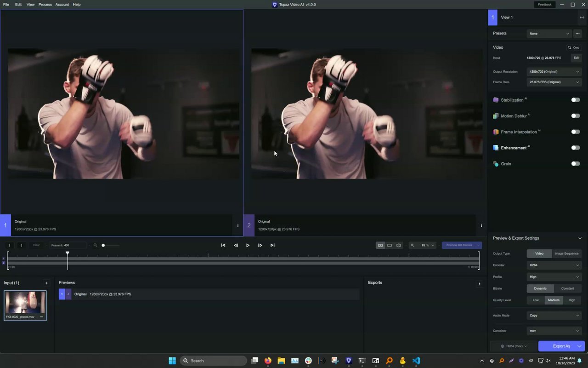Collapse Preview & Export Settings section
This screenshot has width=588, height=368.
(x=580, y=238)
